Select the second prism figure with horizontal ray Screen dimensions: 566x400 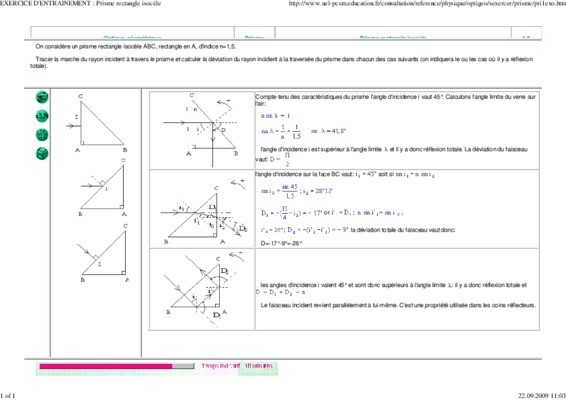point(103,187)
